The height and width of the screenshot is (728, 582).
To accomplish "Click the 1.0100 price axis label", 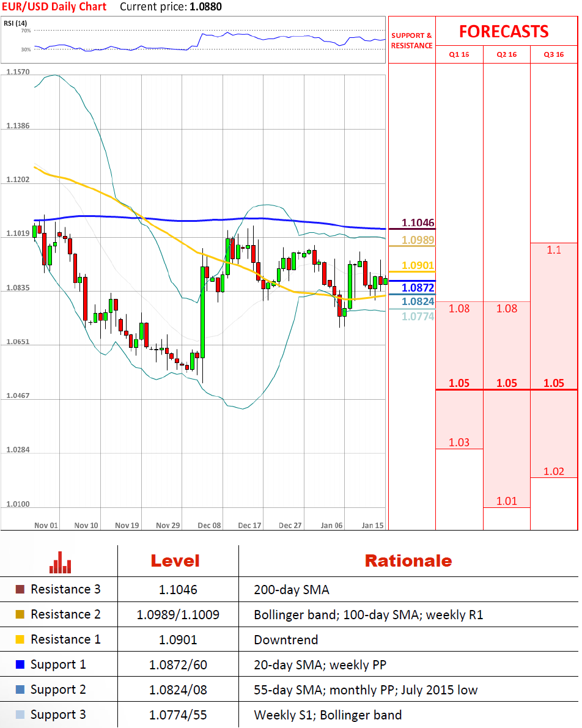I will 18,504.
